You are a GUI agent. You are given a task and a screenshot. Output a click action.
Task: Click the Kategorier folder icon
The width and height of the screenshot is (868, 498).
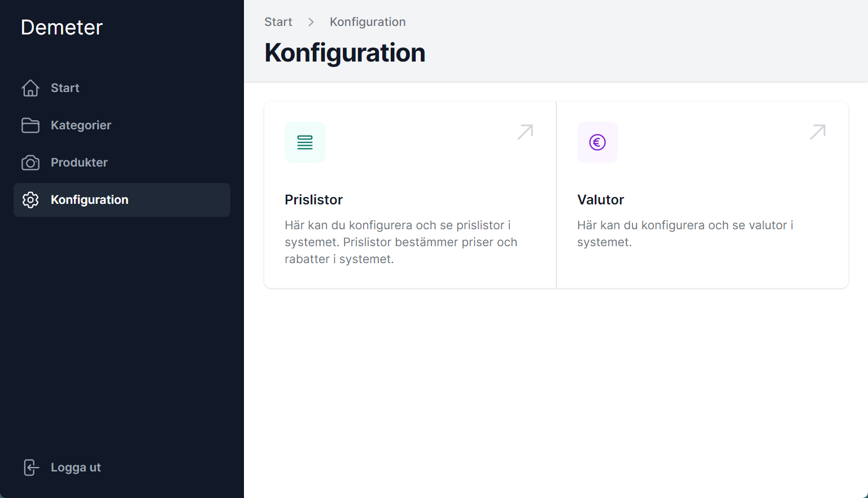tap(30, 125)
